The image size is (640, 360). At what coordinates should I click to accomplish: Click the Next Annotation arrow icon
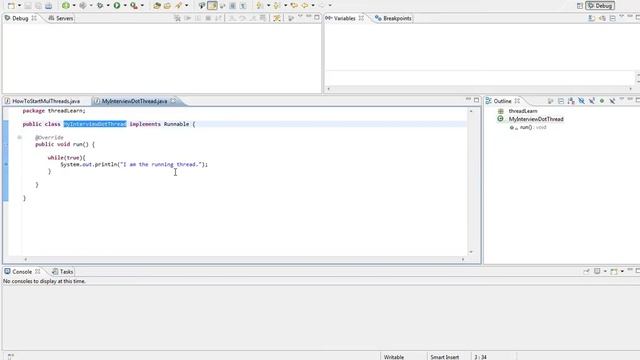pos(260,6)
